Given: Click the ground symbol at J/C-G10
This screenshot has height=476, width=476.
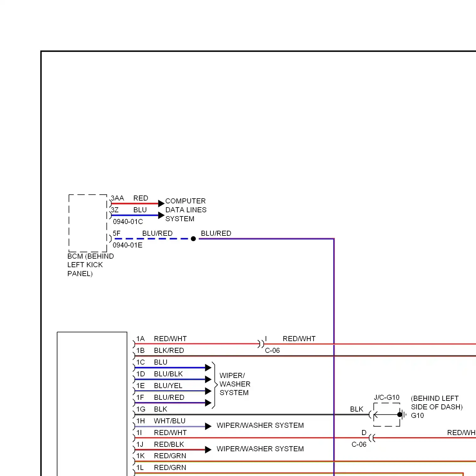Looking at the screenshot, I should coord(404,414).
